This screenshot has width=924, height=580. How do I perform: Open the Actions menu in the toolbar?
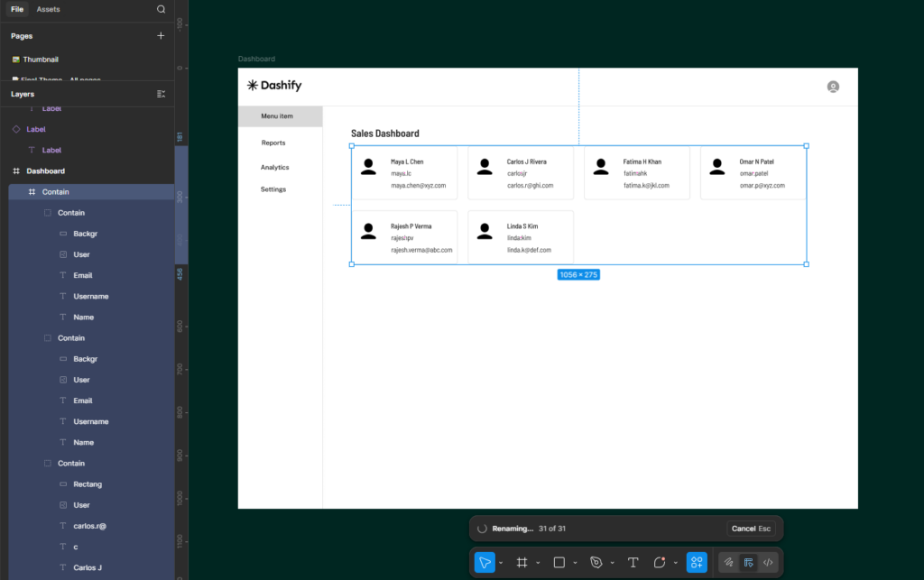pyautogui.click(x=696, y=562)
